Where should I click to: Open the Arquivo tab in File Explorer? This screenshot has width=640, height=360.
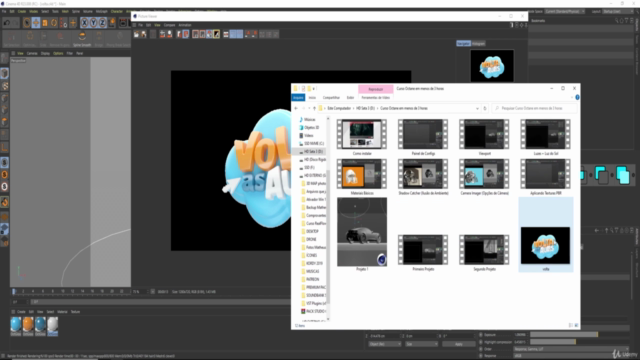(298, 98)
